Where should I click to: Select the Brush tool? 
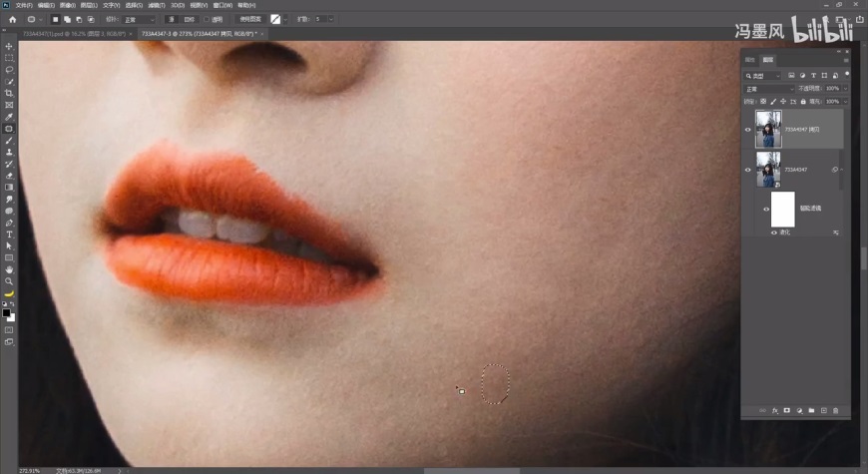click(x=9, y=140)
